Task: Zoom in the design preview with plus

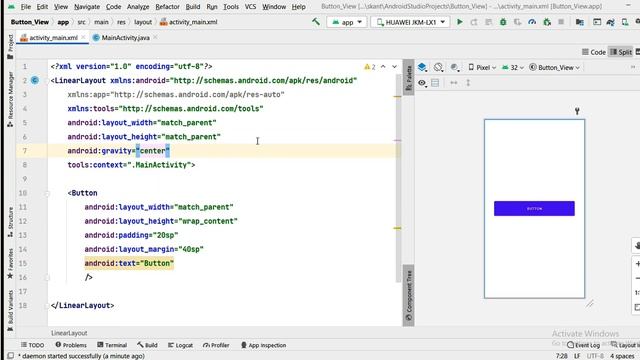Action: click(x=637, y=264)
